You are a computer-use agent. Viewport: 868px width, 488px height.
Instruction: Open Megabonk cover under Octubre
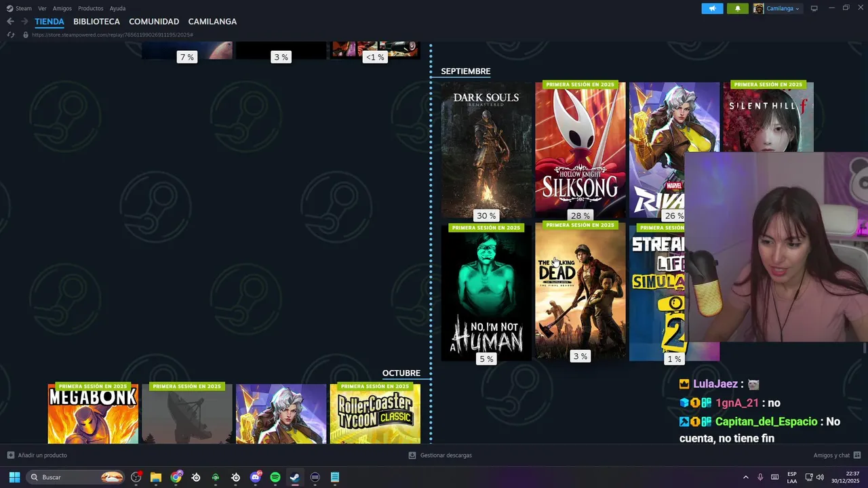[x=93, y=413]
